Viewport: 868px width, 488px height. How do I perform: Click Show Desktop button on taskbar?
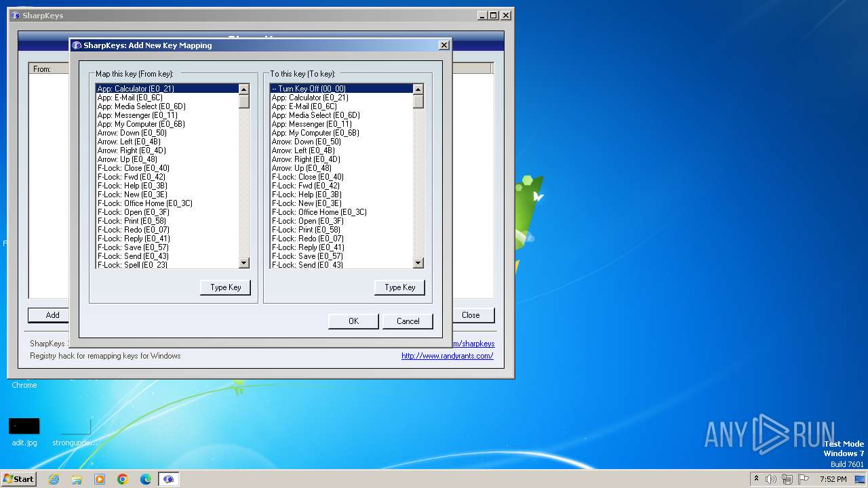click(861, 479)
